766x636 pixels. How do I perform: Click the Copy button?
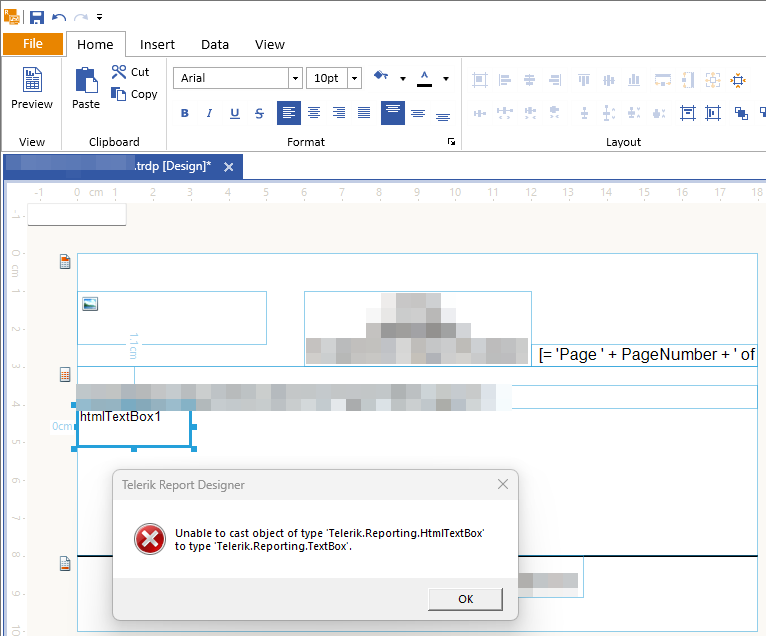pyautogui.click(x=134, y=94)
